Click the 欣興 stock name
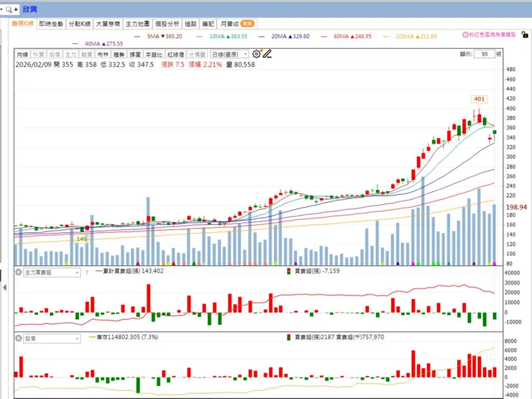This screenshot has height=399, width=532. point(30,9)
